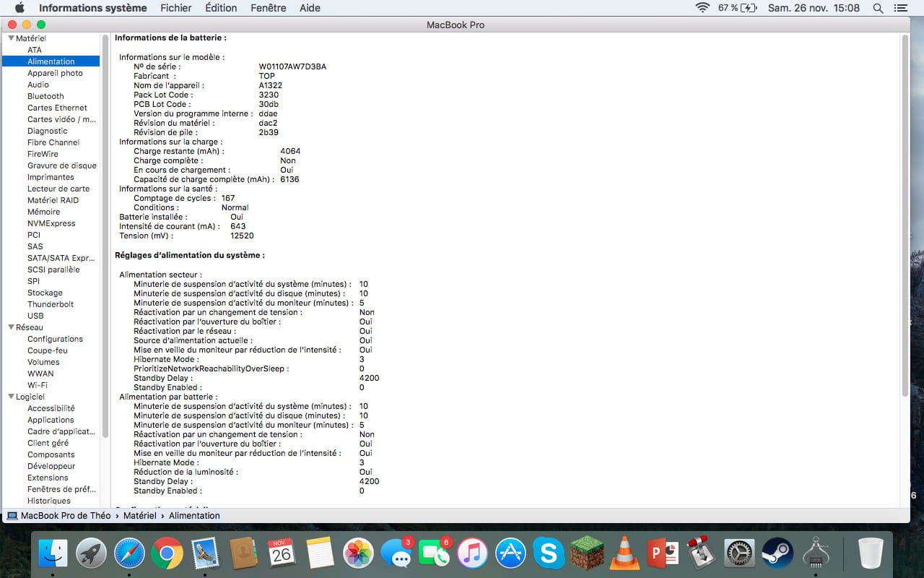The width and height of the screenshot is (924, 578).
Task: Click the Charge restante value 4064
Action: click(290, 151)
